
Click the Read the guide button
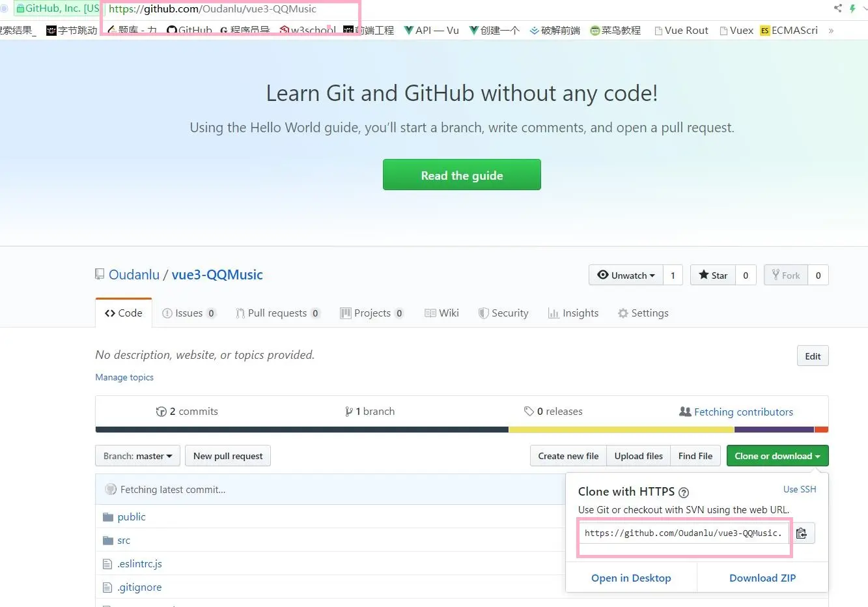[x=462, y=175]
